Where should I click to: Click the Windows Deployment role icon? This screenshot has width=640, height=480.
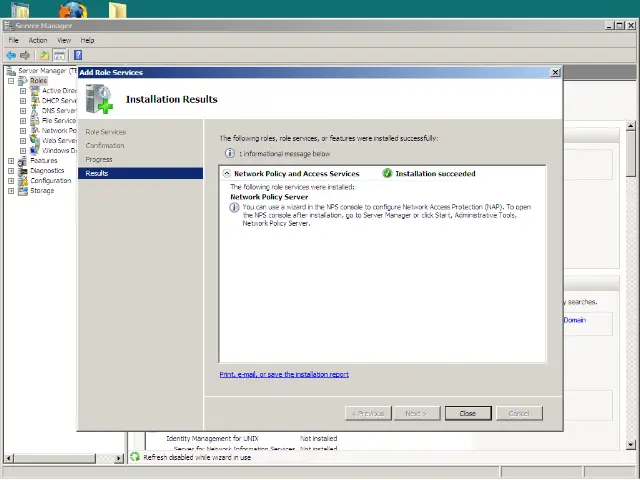coord(35,151)
